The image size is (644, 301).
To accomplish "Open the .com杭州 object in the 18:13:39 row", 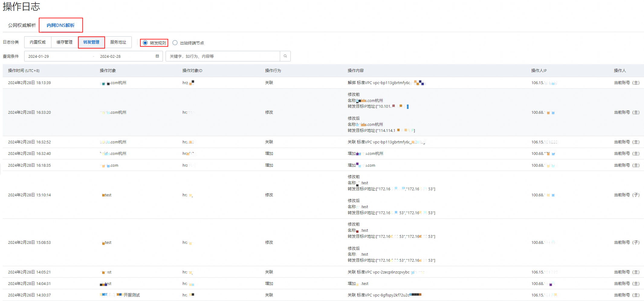I will pos(113,83).
